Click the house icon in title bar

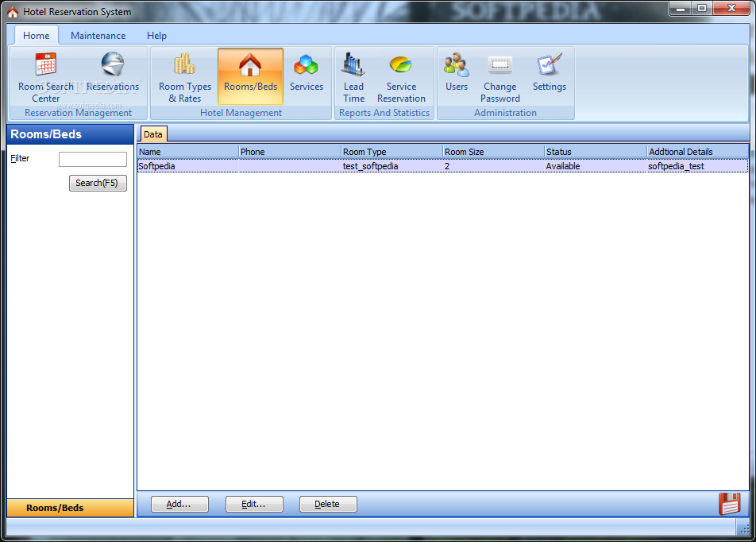tap(13, 12)
